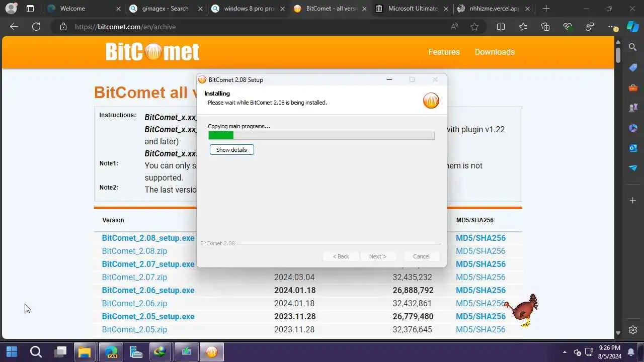The height and width of the screenshot is (362, 644).
Task: Open the tab actions menu icon
Action: 30,9
